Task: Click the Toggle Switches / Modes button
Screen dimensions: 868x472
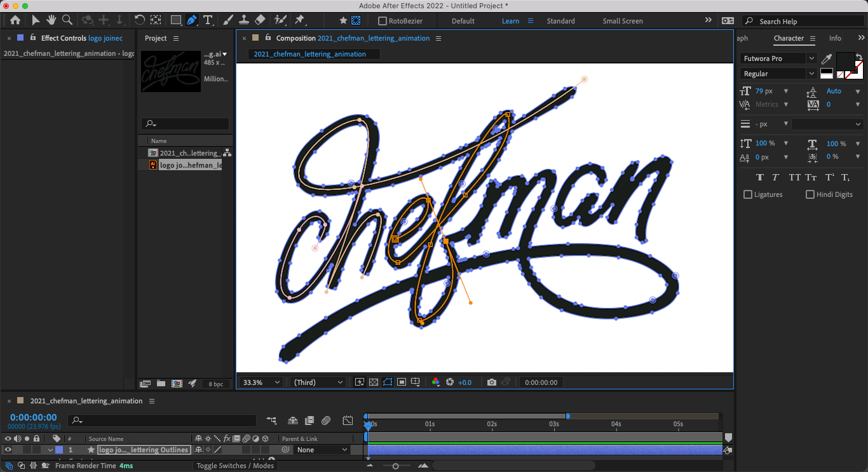Action: [235, 466]
